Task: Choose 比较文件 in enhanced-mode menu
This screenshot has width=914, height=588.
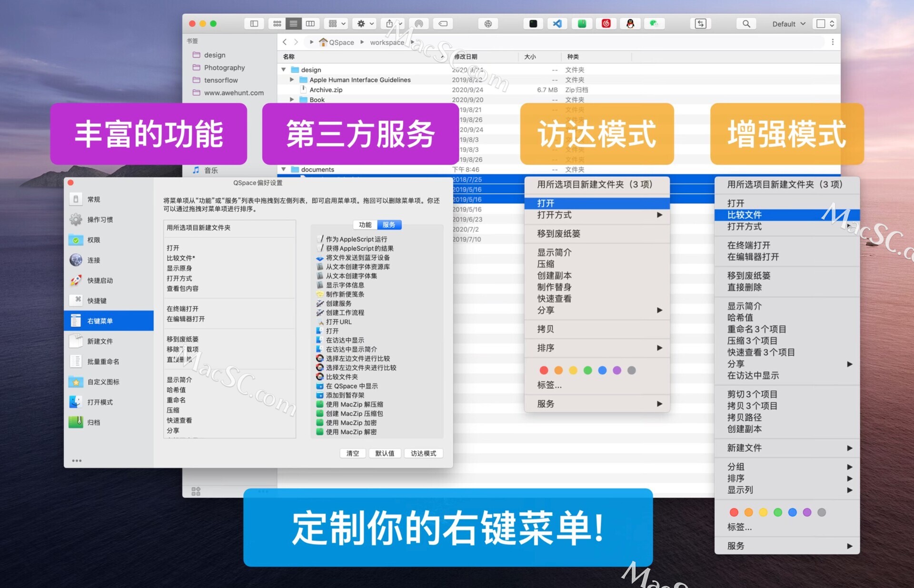Action: tap(787, 215)
